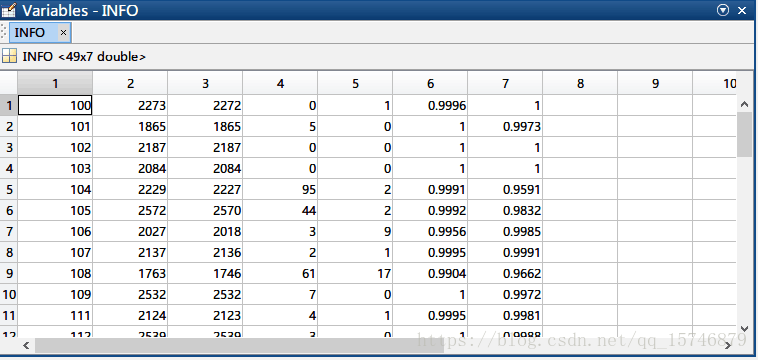758x360 pixels.
Task: Select row 5 header
Action: pyautogui.click(x=9, y=189)
